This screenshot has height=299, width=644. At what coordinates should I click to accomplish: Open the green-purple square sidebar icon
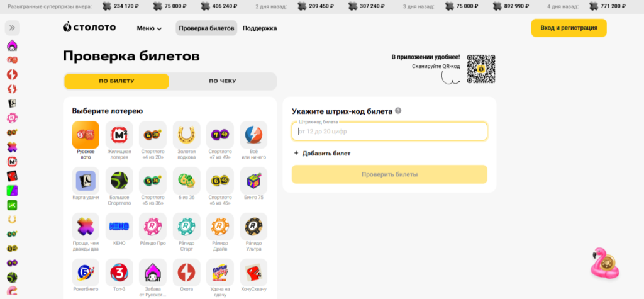tap(13, 191)
